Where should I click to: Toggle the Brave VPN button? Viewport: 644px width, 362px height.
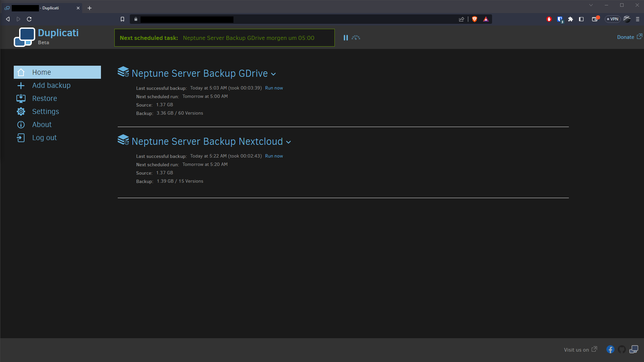612,19
